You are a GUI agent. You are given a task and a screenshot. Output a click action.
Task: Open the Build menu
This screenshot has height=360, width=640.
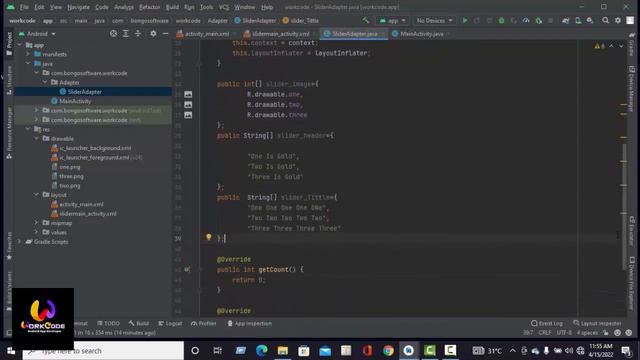172,7
